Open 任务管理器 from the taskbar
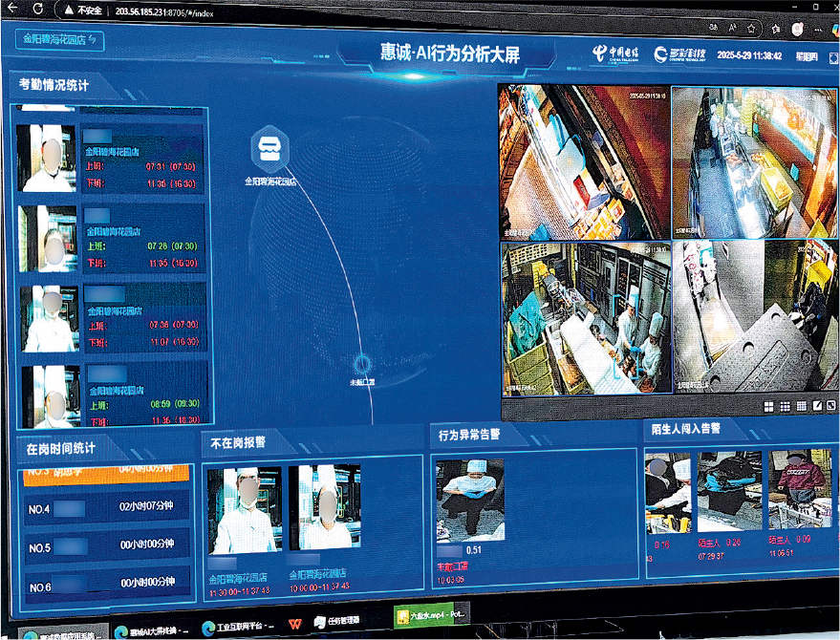 pos(335,620)
